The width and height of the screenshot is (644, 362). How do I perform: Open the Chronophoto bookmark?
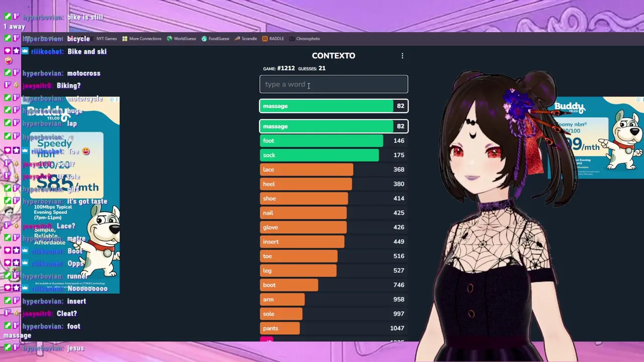[x=304, y=39]
